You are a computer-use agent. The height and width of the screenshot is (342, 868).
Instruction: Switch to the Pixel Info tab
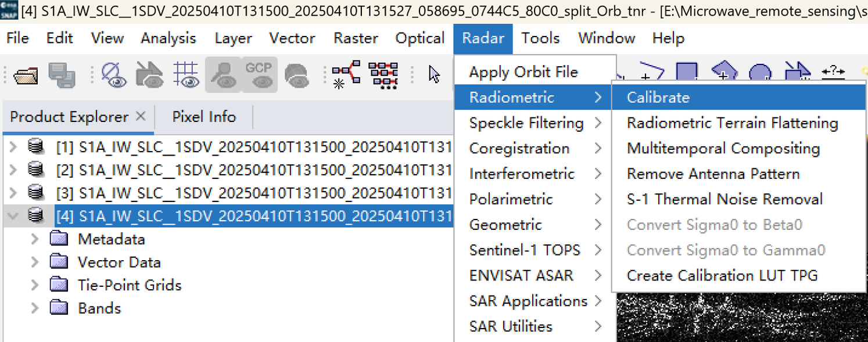pos(204,117)
